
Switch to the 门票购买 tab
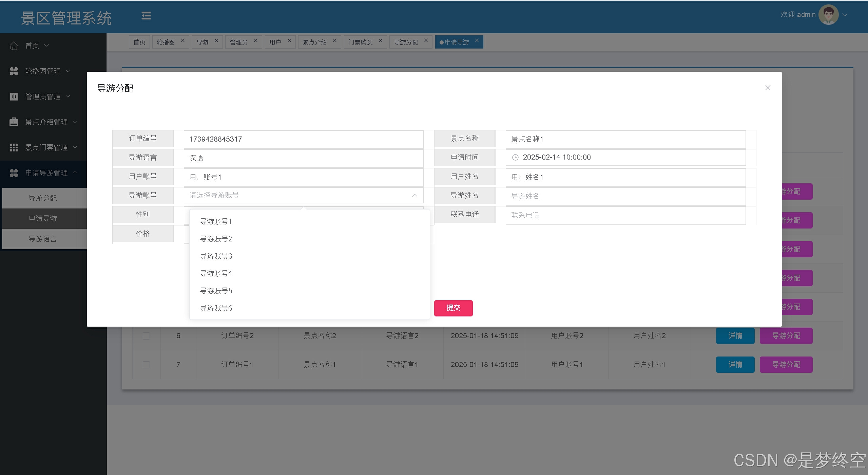point(361,42)
